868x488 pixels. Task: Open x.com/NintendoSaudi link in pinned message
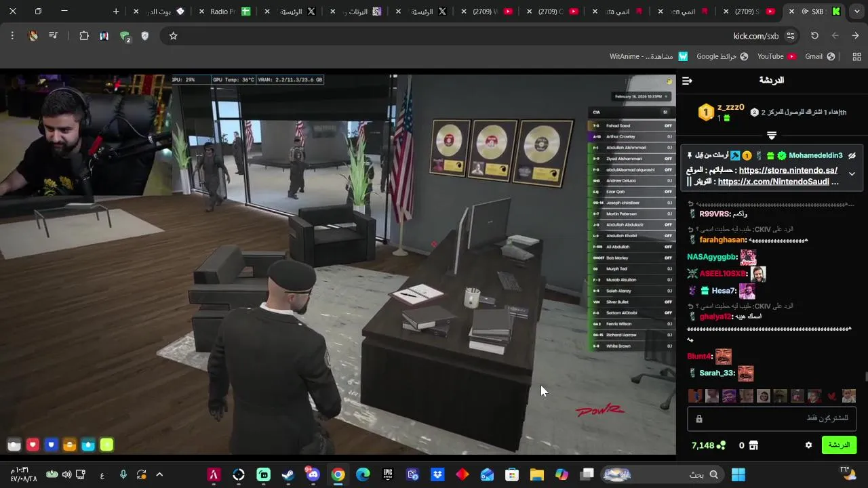[773, 182]
